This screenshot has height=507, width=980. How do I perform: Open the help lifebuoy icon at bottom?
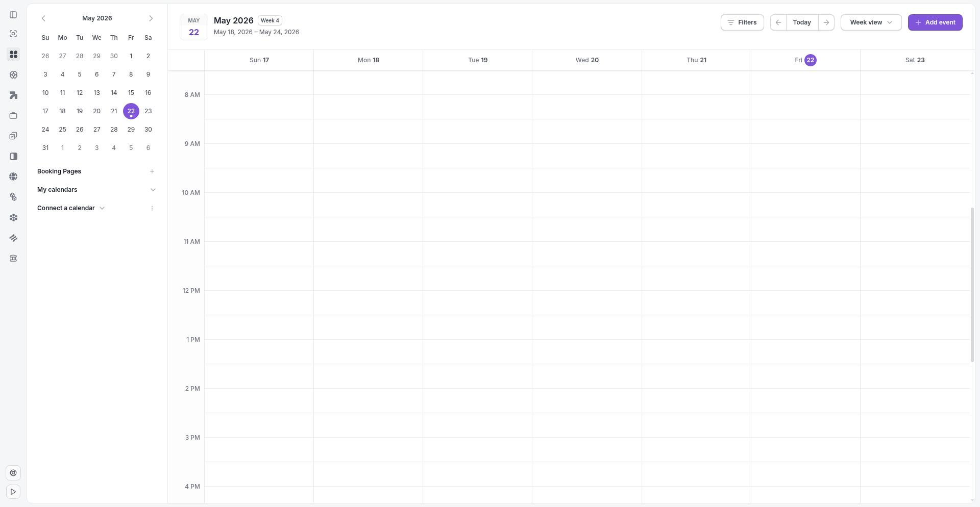click(13, 473)
